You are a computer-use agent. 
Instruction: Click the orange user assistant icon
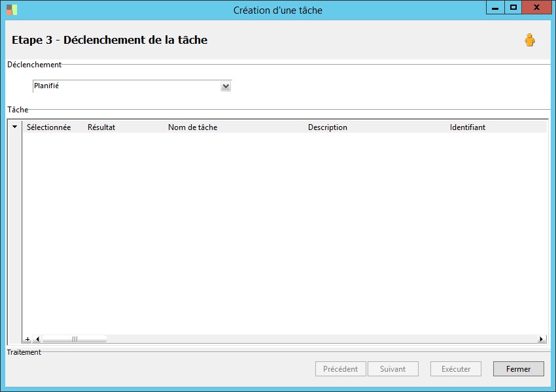point(529,40)
